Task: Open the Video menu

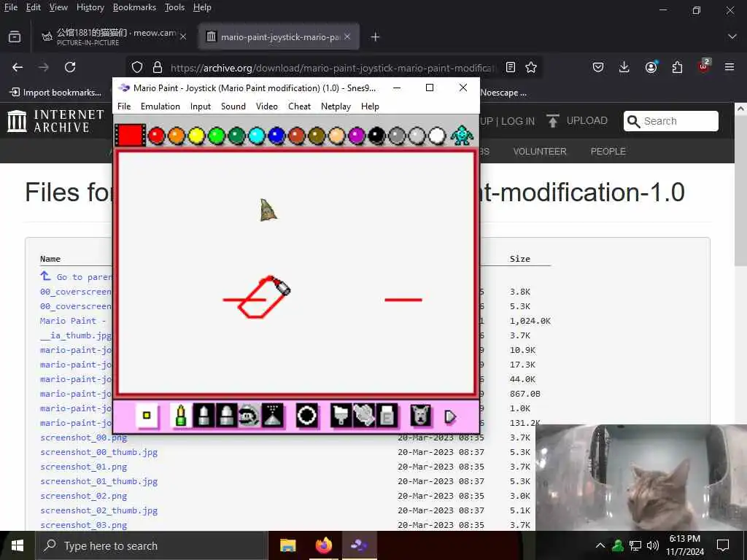Action: pyautogui.click(x=267, y=106)
